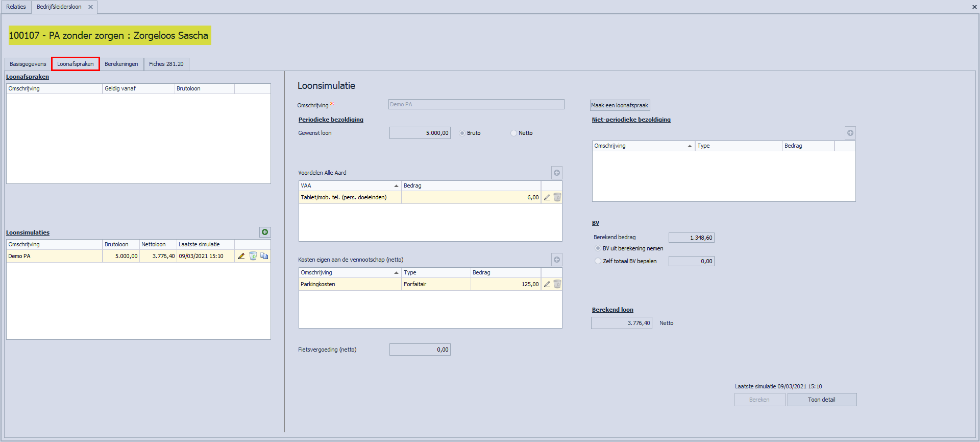Screen dimensions: 980x442
Task: Select the Netto radio button
Action: [x=513, y=133]
